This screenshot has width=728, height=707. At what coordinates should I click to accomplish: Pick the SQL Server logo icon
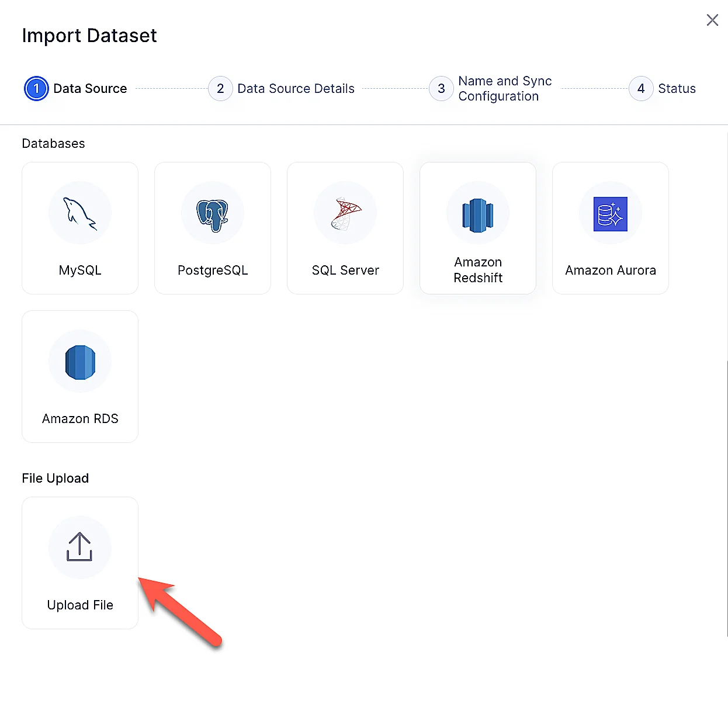(345, 213)
